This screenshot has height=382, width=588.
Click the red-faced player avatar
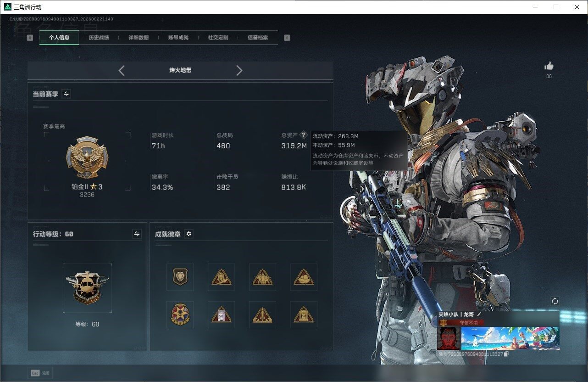click(449, 338)
